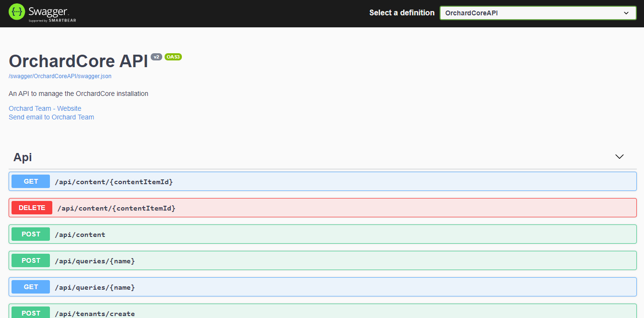Screen dimensions: 644x318
Task: Expand GET /api/content/{contentItemId} operation
Action: (322, 182)
